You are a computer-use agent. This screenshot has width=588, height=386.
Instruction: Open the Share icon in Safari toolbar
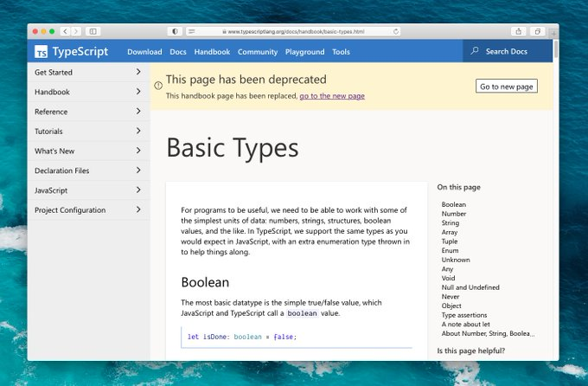[x=519, y=31]
